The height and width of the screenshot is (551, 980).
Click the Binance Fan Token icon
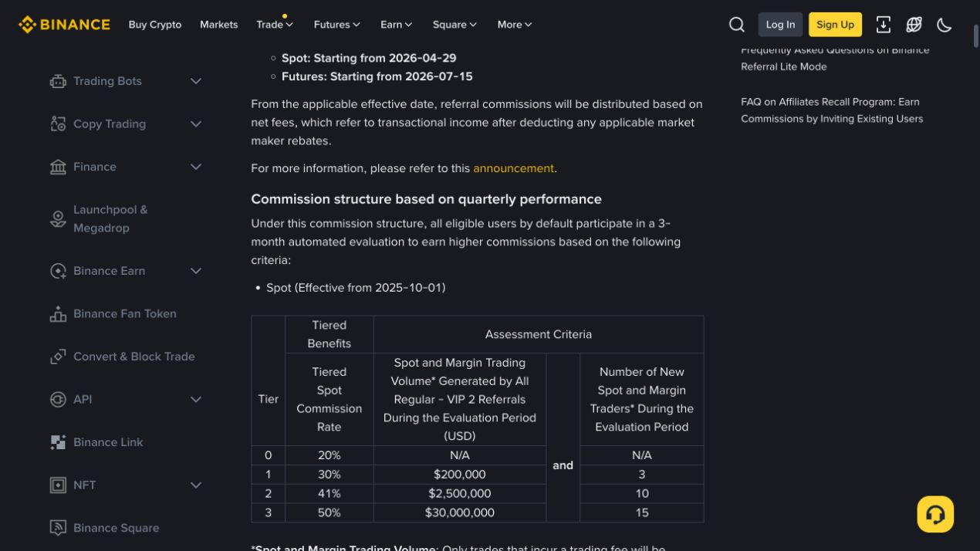pos(58,314)
